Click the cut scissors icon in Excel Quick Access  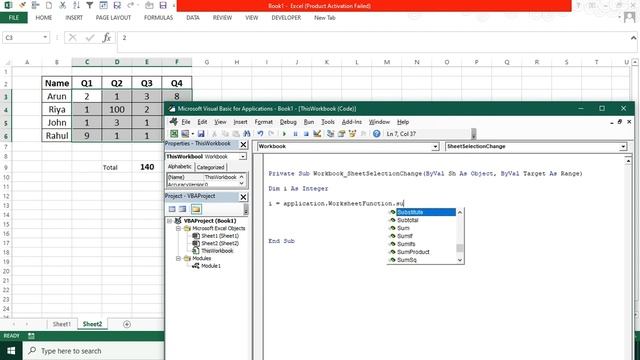62,5
